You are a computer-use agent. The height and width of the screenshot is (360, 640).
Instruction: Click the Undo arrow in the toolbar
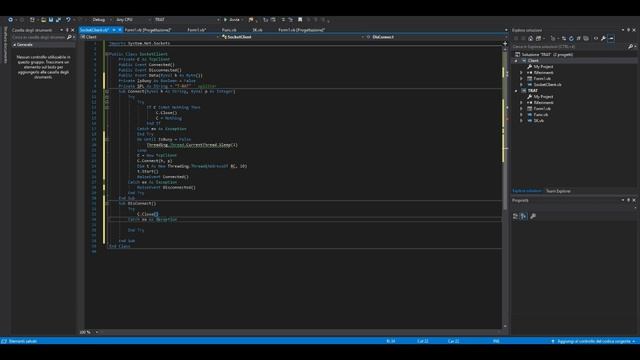pyautogui.click(x=68, y=20)
